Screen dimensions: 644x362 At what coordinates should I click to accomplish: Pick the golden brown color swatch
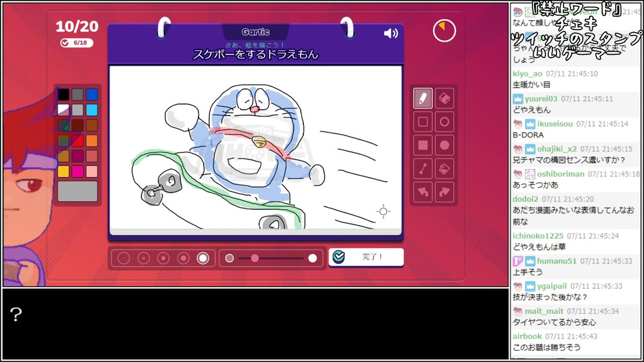[x=63, y=156]
